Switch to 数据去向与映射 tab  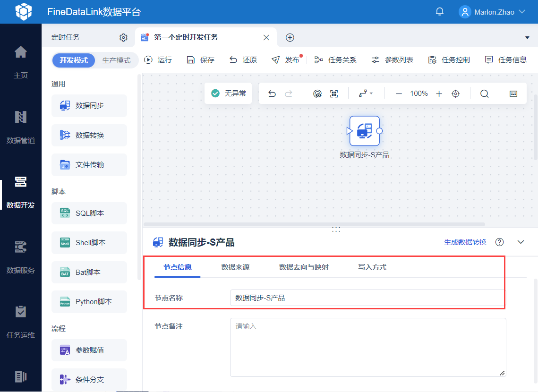point(304,267)
